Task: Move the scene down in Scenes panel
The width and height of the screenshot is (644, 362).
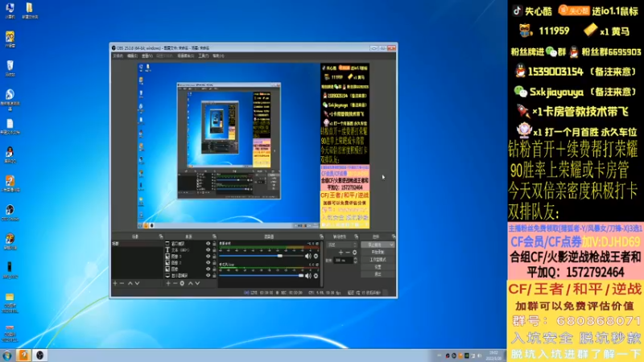Action: pos(137,283)
